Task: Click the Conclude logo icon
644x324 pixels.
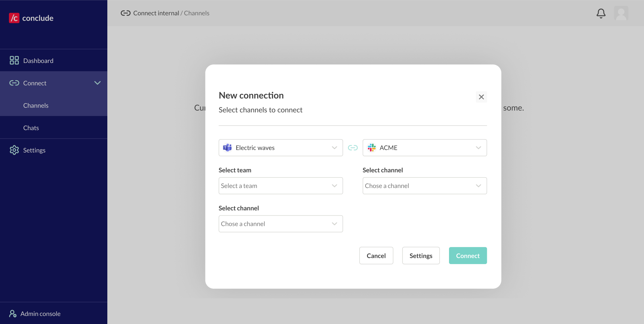Action: [x=14, y=18]
